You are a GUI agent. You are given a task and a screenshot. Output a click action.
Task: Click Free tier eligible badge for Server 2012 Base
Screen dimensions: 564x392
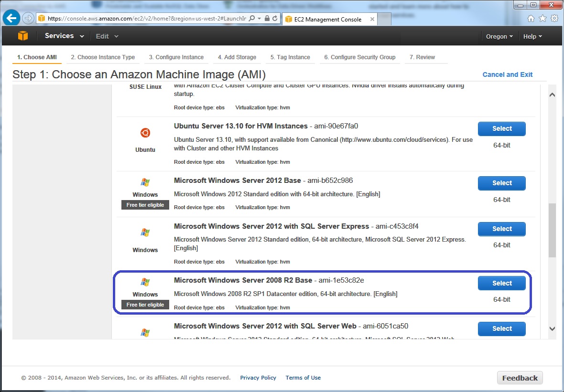145,205
